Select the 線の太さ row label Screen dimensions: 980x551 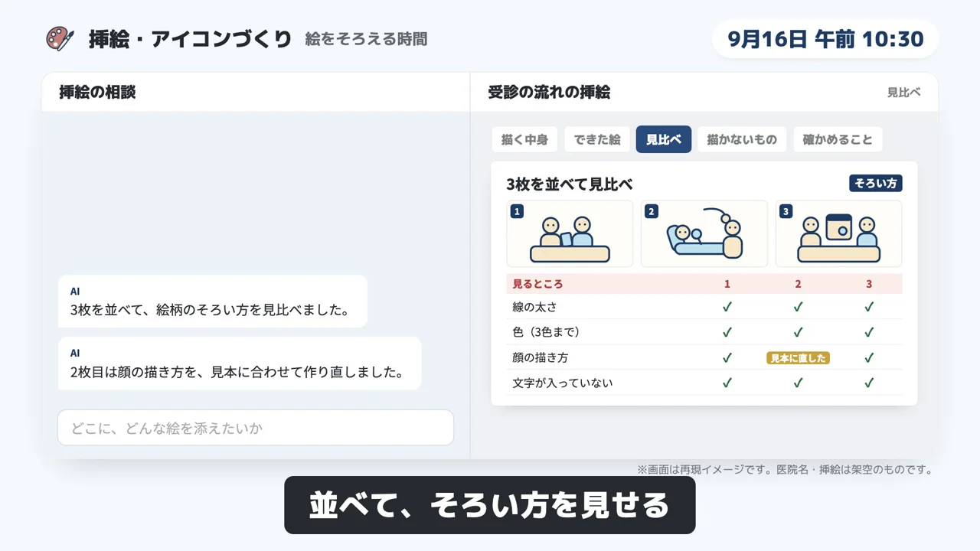535,307
